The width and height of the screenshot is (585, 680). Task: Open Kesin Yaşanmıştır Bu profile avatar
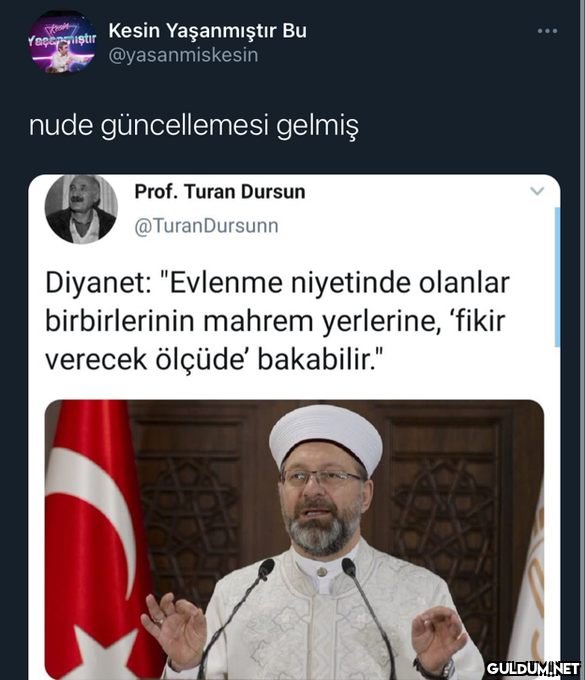[62, 42]
